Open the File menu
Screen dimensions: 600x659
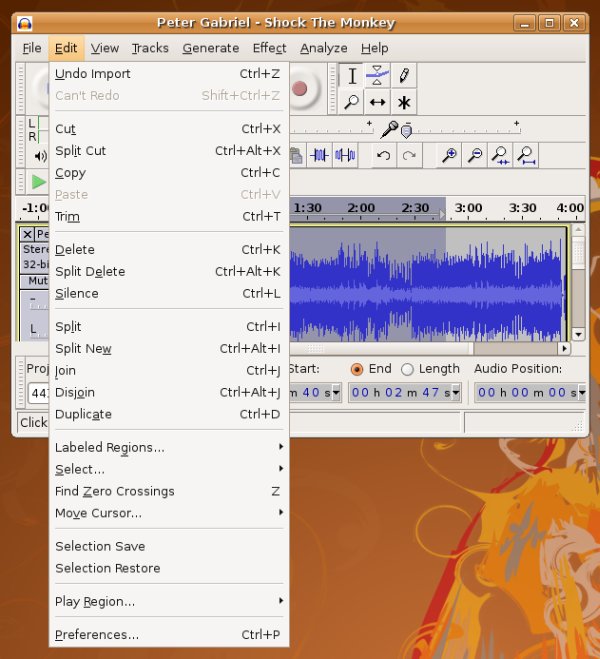click(32, 48)
